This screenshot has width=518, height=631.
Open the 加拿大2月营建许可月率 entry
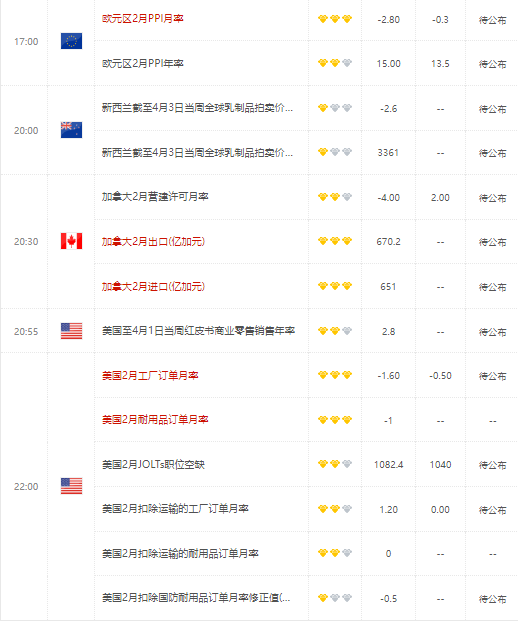(x=155, y=197)
